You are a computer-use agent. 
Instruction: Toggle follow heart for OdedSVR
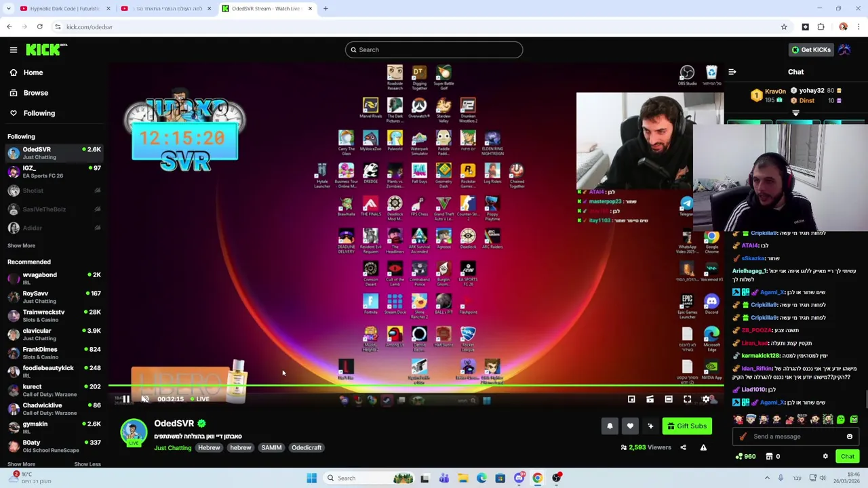(x=630, y=426)
